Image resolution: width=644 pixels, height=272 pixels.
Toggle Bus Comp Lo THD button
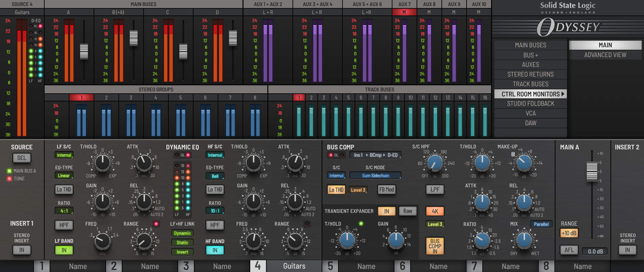336,190
